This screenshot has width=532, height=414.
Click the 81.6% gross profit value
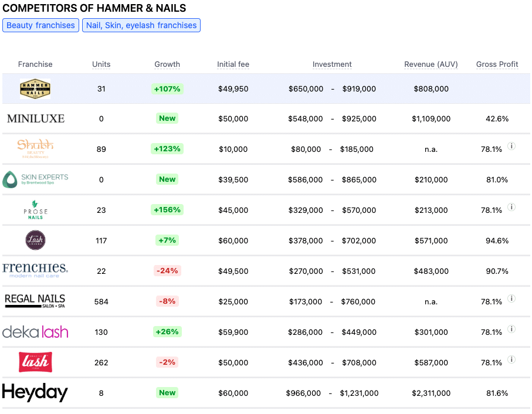click(x=497, y=393)
